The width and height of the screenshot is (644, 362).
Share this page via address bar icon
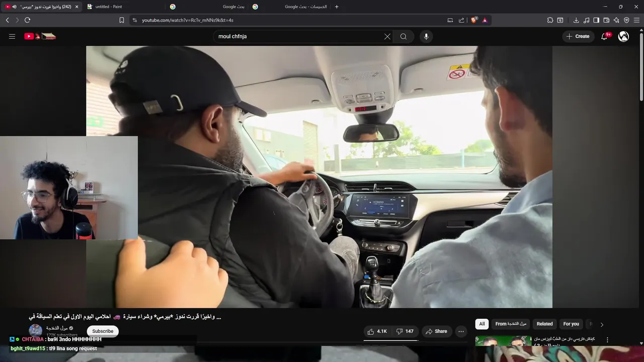click(x=461, y=20)
